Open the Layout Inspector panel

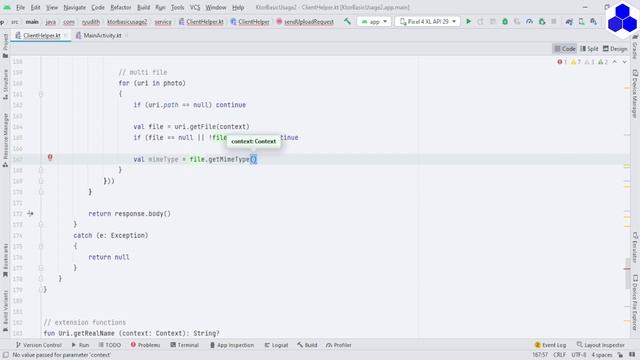point(601,345)
